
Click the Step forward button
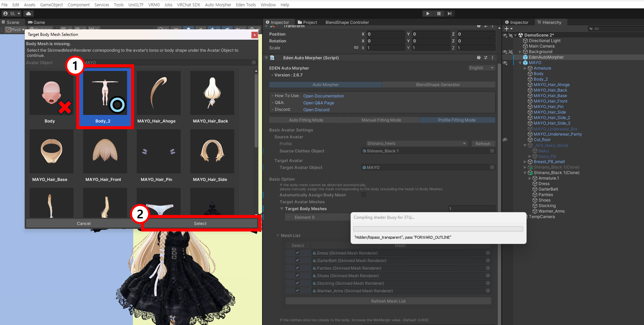[x=449, y=13]
